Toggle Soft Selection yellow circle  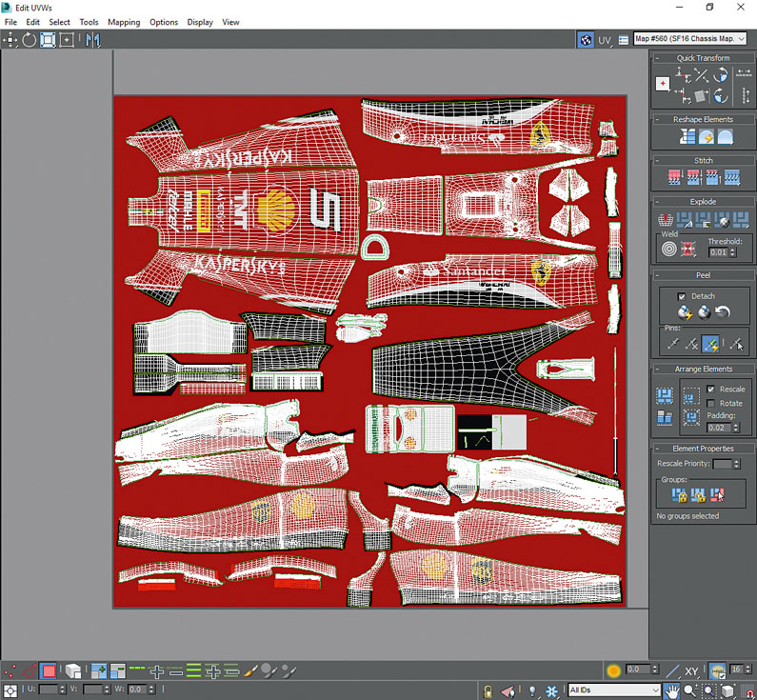[613, 670]
